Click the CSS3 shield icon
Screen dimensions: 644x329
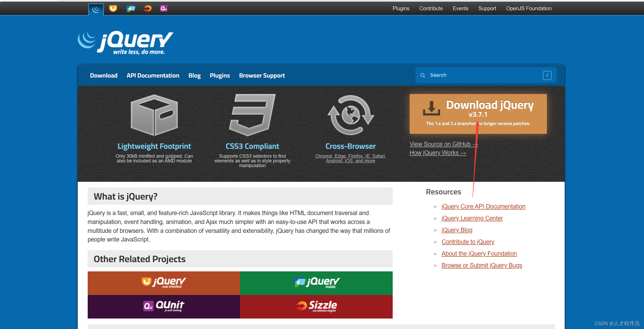(x=252, y=115)
